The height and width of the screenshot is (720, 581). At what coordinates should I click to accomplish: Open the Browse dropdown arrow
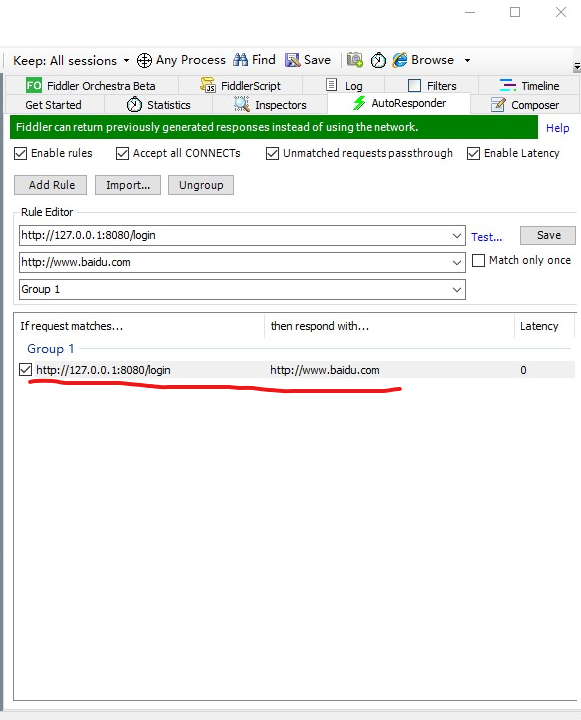point(467,60)
